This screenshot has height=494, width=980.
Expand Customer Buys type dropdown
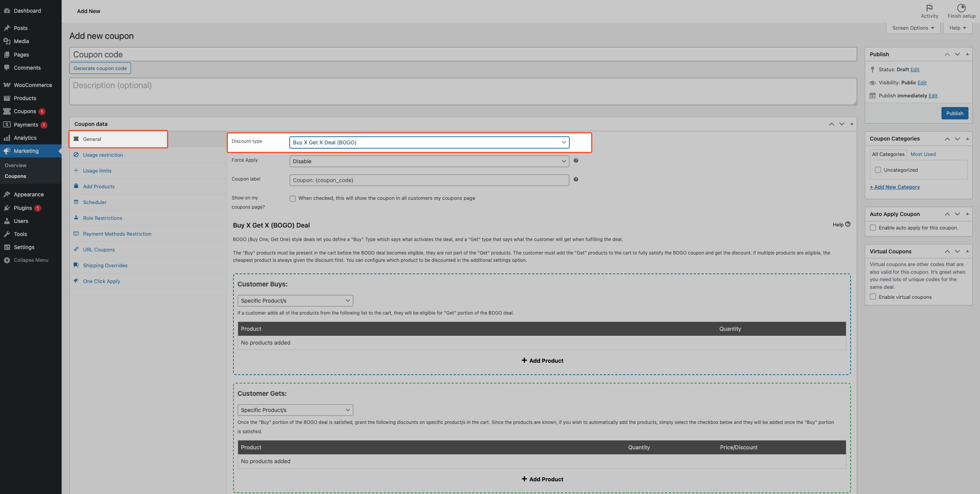pyautogui.click(x=295, y=301)
